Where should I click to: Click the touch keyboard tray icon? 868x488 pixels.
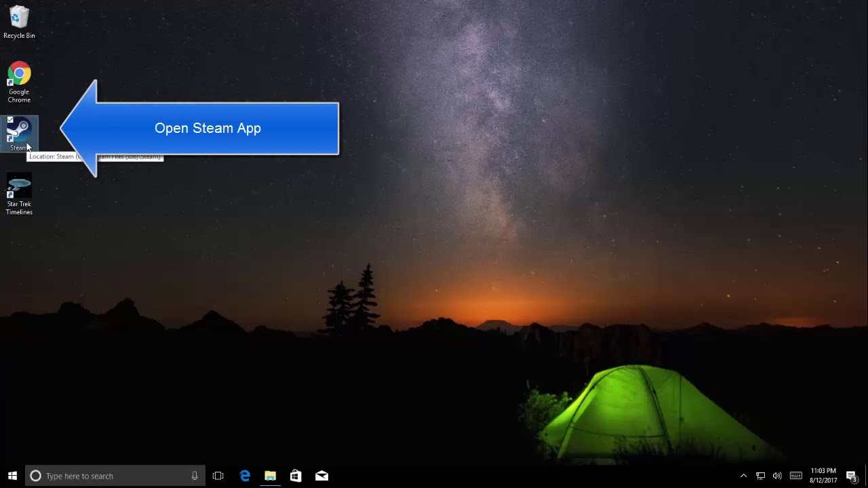[796, 476]
